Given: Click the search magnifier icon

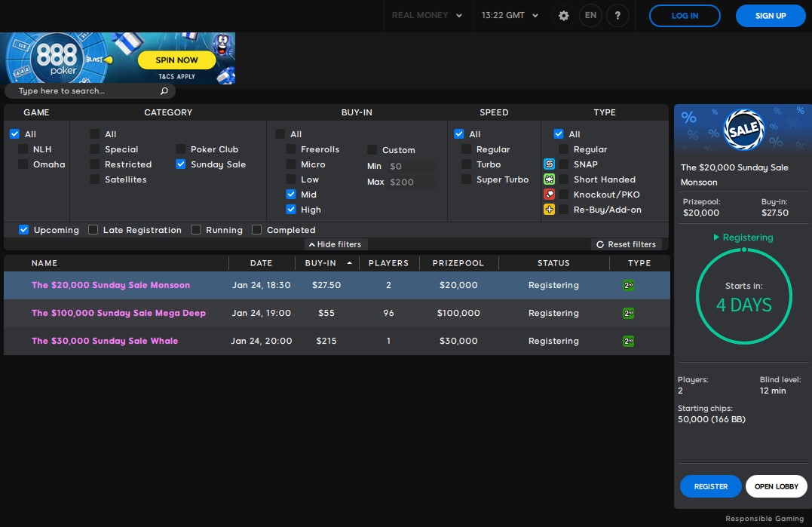Looking at the screenshot, I should (164, 91).
